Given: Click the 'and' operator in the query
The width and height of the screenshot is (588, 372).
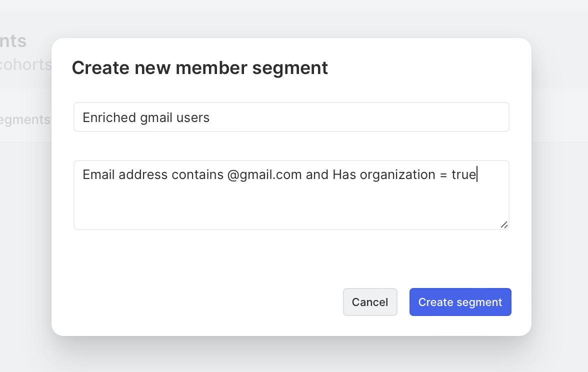Looking at the screenshot, I should tap(317, 174).
